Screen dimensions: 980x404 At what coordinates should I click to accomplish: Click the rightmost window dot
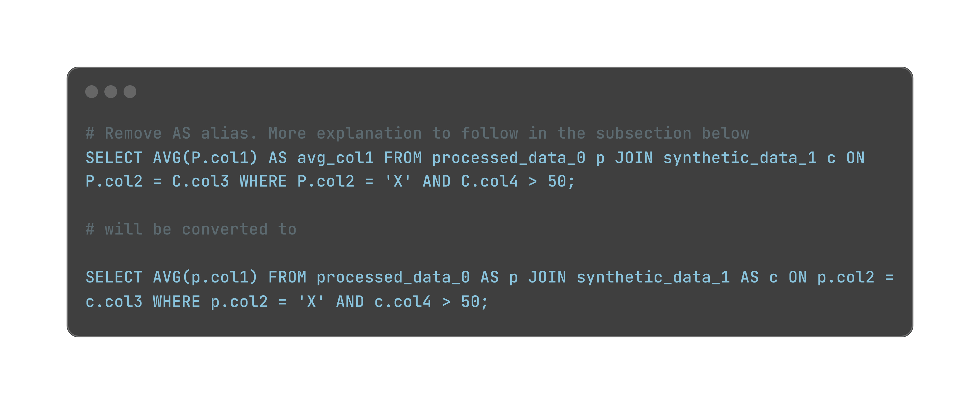click(130, 92)
